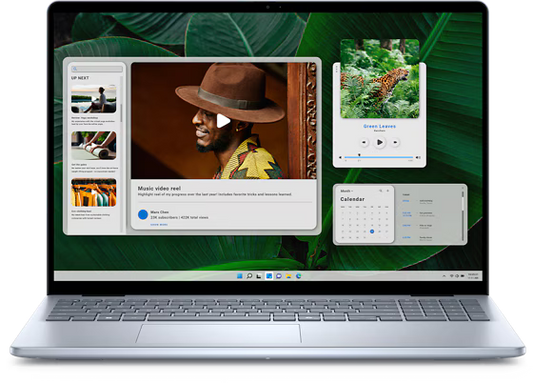Open the Mara Chen channel name
This screenshot has height=383, width=533.
click(159, 212)
